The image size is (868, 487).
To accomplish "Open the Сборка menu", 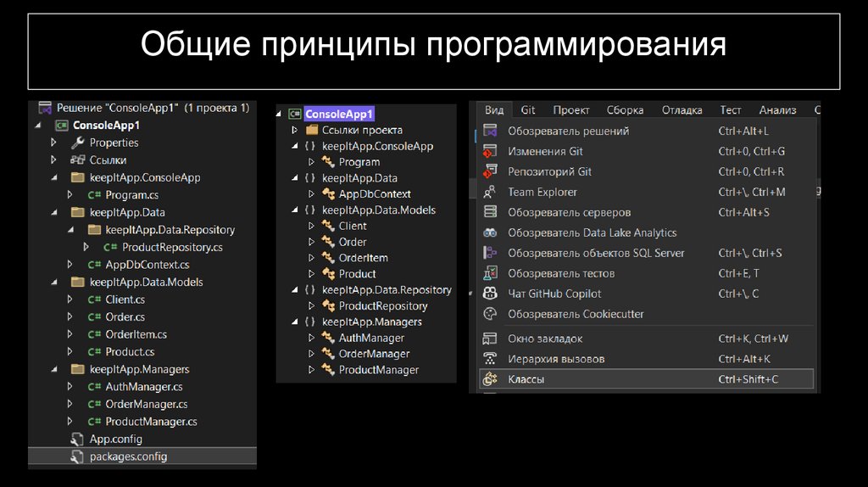I will click(x=625, y=109).
